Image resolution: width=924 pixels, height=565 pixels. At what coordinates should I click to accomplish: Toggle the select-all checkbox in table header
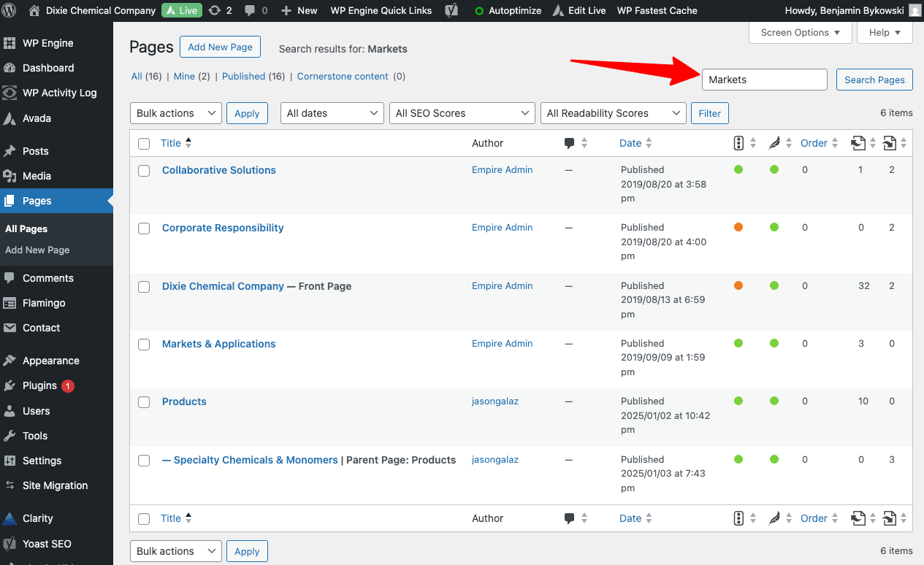point(144,144)
